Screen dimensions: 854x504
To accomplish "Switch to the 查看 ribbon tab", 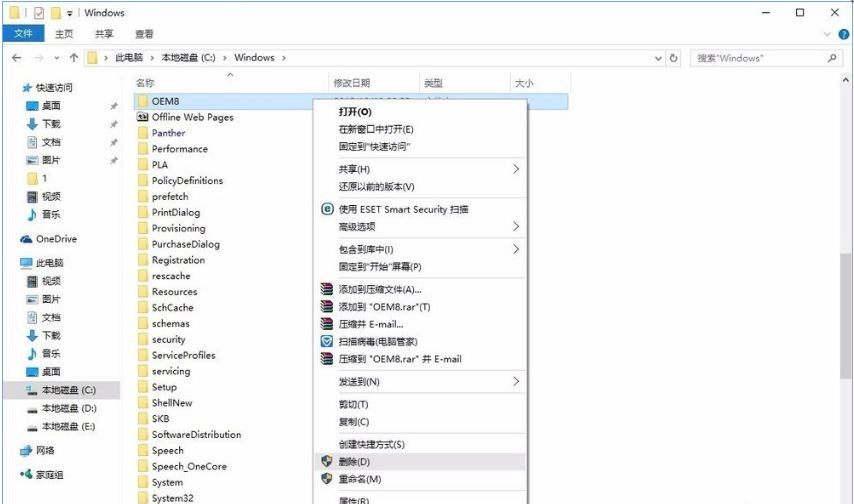I will pyautogui.click(x=144, y=34).
